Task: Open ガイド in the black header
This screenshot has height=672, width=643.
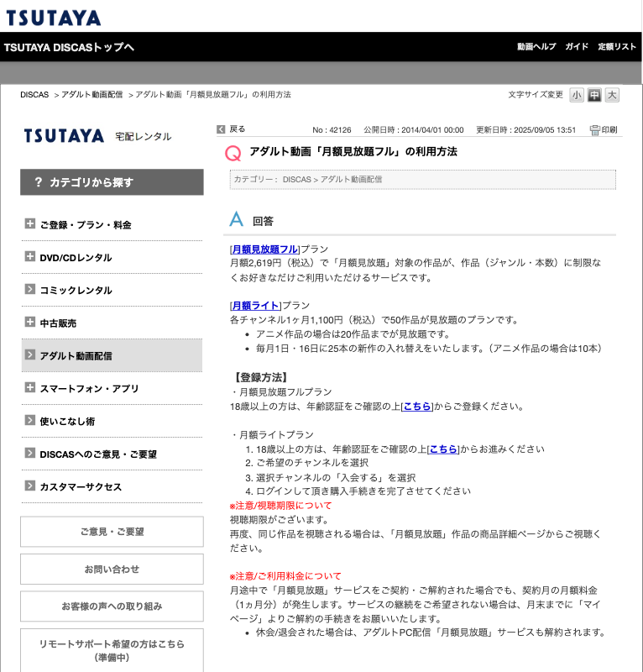Action: (x=577, y=47)
